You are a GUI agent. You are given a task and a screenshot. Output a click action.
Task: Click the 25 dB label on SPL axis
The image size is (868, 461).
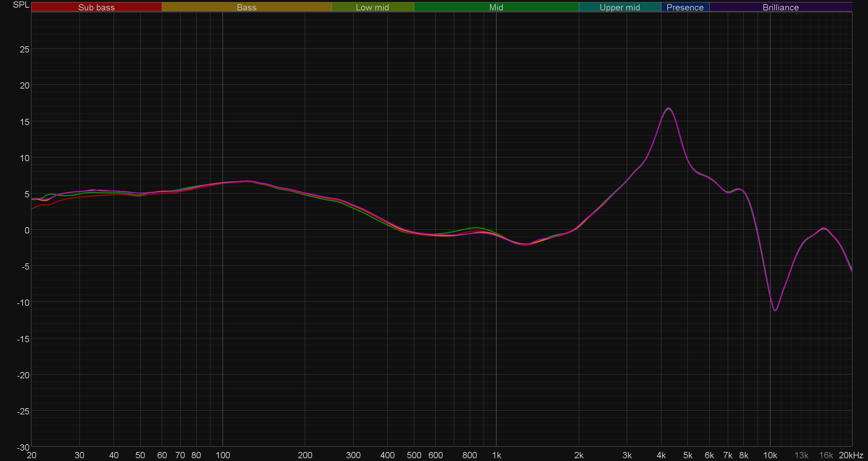[x=25, y=49]
